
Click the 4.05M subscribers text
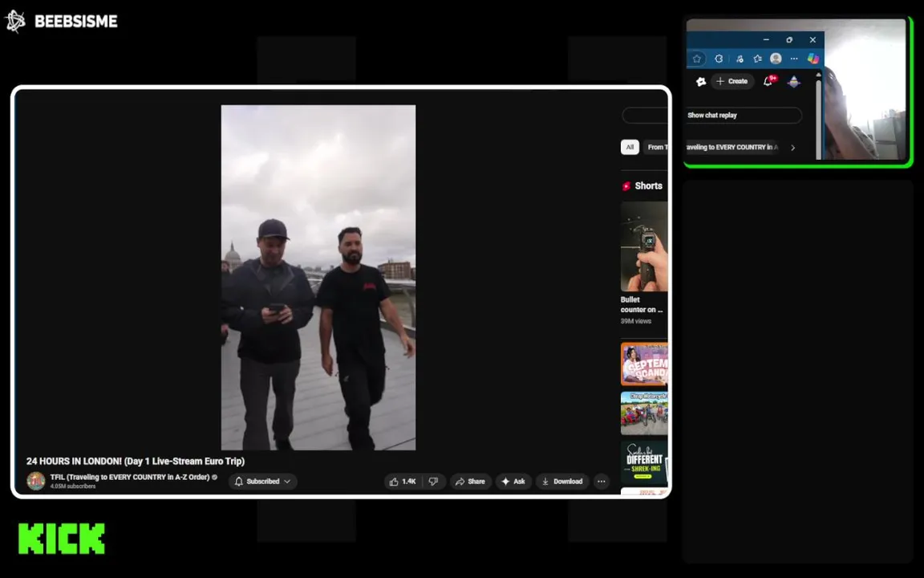(72, 486)
